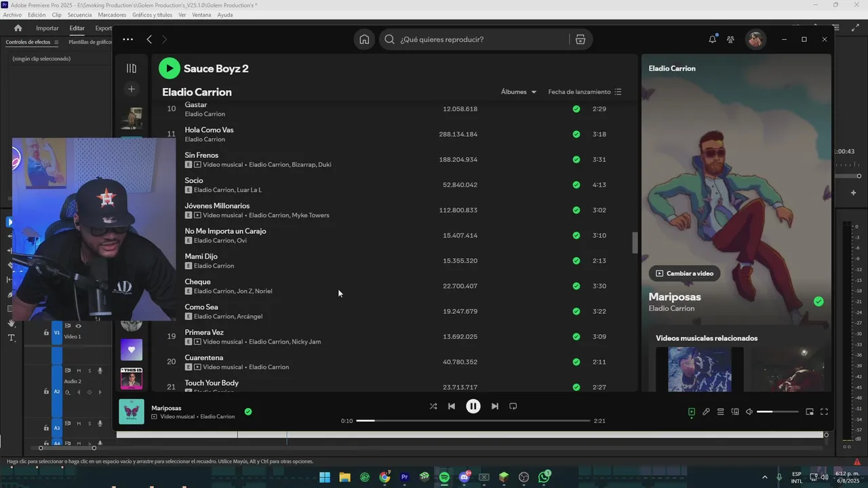Open Liked Songs in the sidebar
Image resolution: width=868 pixels, height=488 pixels.
pyautogui.click(x=132, y=350)
